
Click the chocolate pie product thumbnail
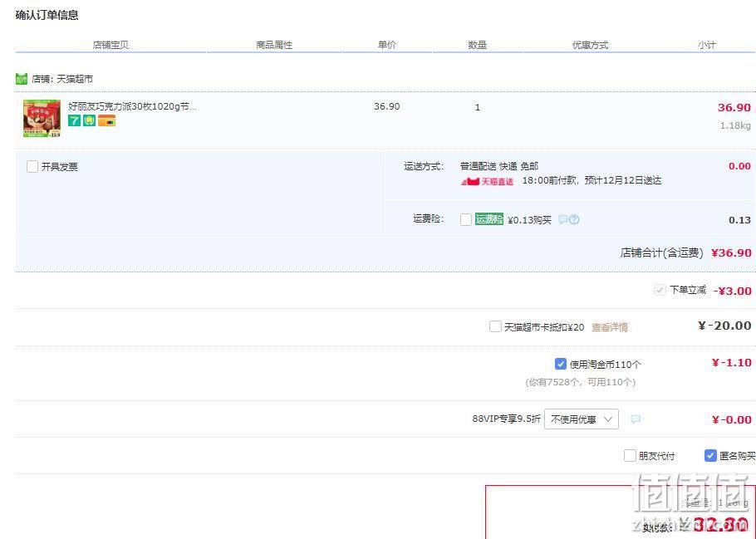point(42,119)
